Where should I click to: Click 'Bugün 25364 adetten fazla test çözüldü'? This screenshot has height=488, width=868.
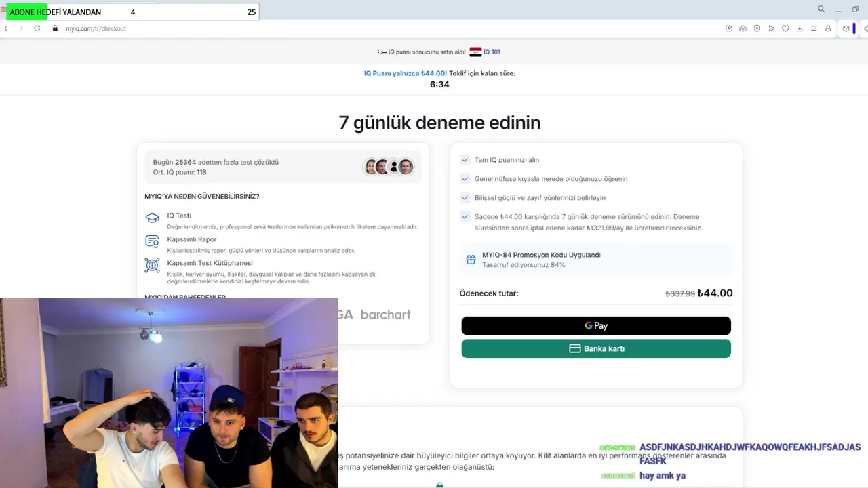216,163
